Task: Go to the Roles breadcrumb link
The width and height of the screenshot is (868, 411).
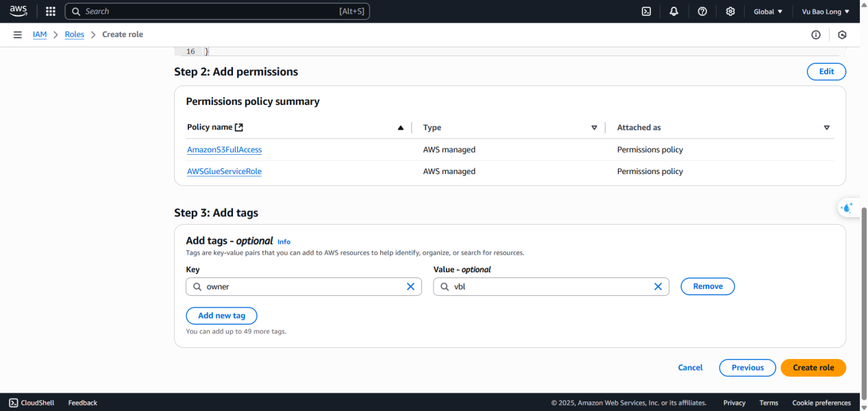Action: 75,34
